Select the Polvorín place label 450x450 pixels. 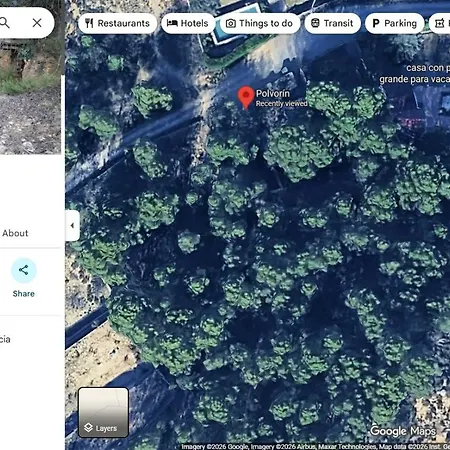273,93
